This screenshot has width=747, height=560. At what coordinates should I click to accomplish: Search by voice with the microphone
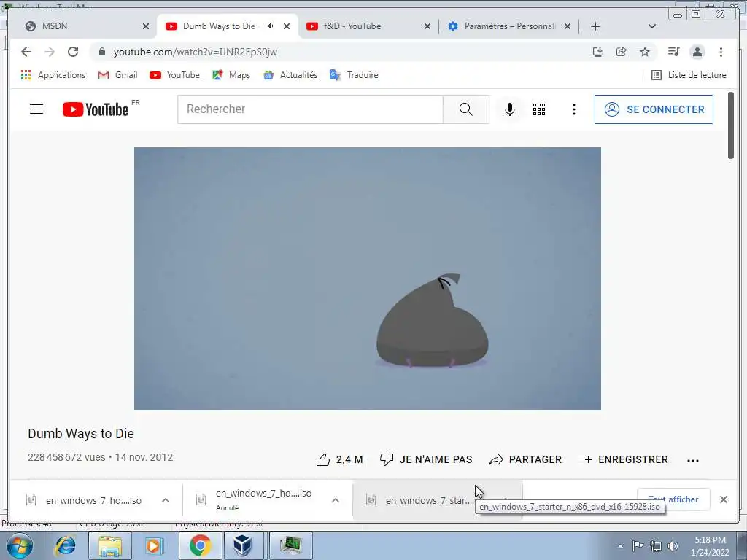[510, 109]
